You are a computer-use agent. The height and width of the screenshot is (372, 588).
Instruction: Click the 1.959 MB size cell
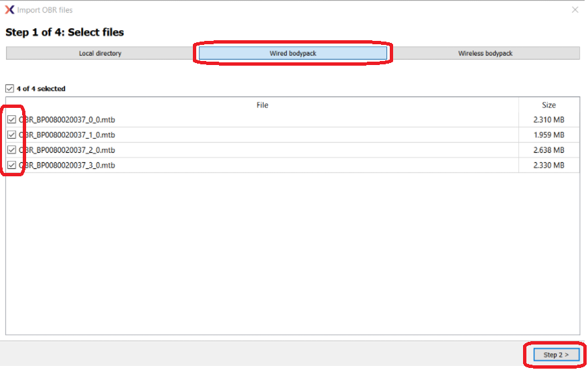point(548,135)
